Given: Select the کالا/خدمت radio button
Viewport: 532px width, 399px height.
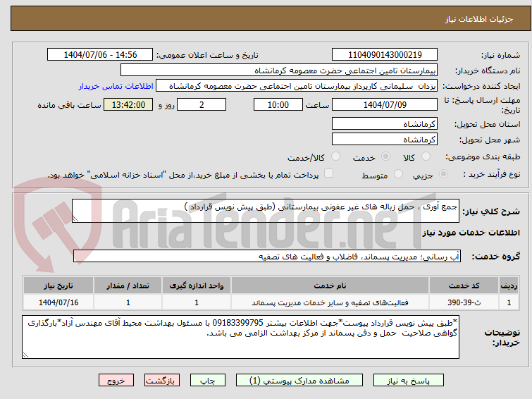Looking at the screenshot, I should tap(335, 156).
